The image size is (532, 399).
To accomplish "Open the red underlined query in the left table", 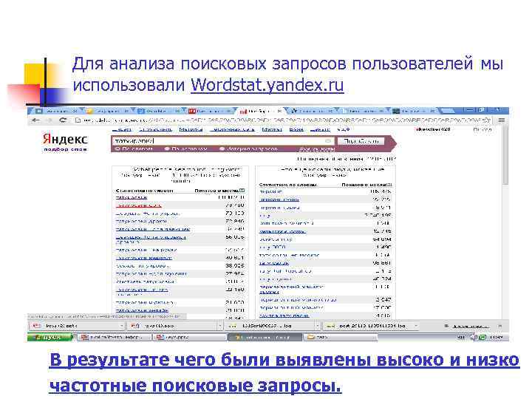I will pos(138,205).
